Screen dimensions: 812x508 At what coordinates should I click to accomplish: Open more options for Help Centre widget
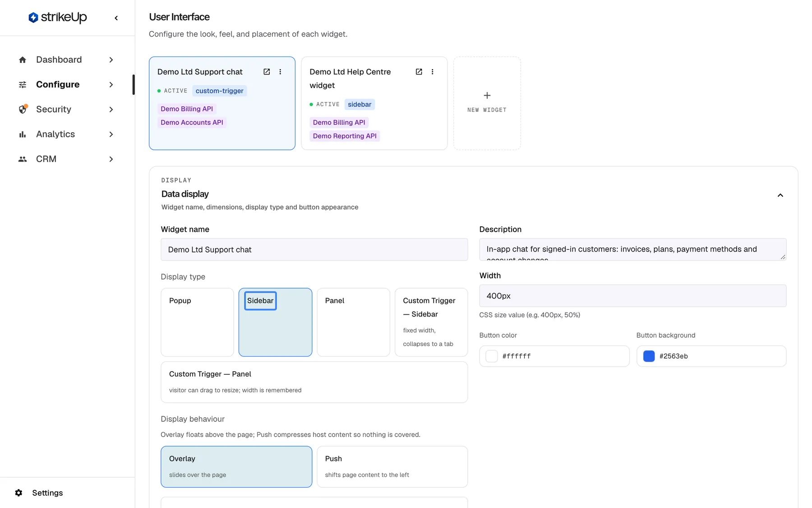(432, 72)
